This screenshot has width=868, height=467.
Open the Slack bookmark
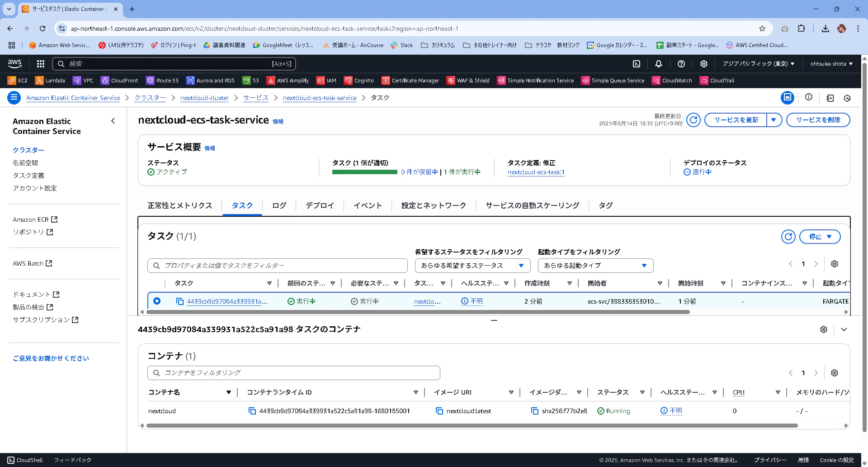tap(401, 45)
